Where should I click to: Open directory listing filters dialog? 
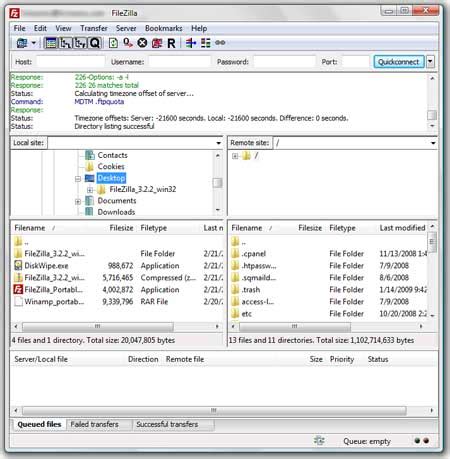coord(191,43)
